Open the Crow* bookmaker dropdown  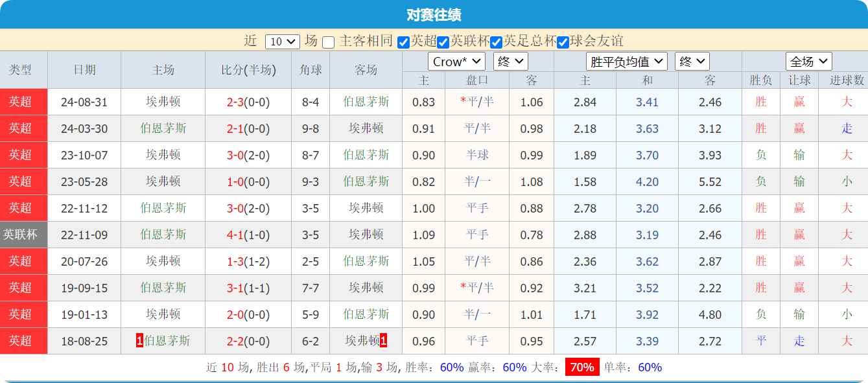tap(456, 61)
